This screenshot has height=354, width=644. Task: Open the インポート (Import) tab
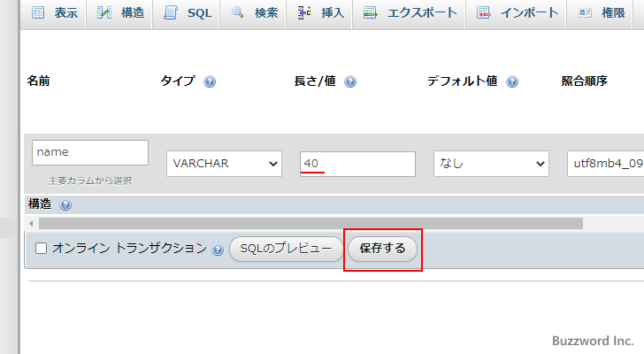click(517, 13)
